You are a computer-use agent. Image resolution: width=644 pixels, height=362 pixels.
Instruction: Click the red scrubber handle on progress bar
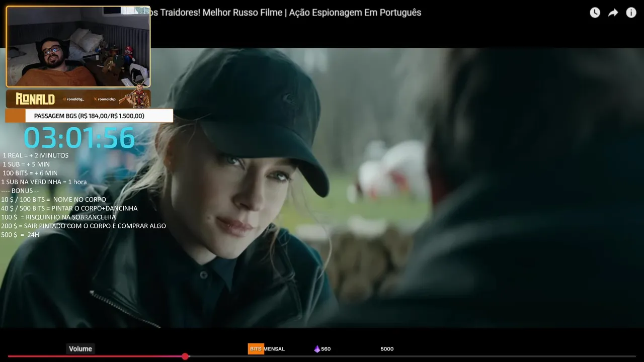coord(185,356)
